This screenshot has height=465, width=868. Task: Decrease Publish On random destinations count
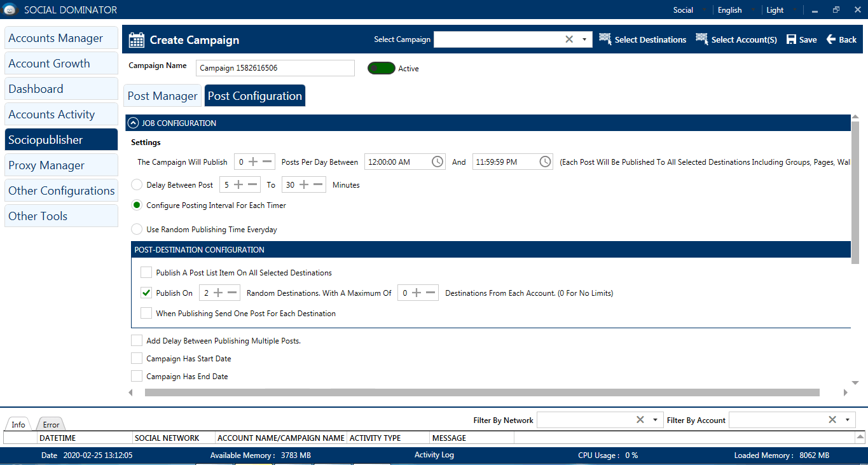pyautogui.click(x=233, y=293)
